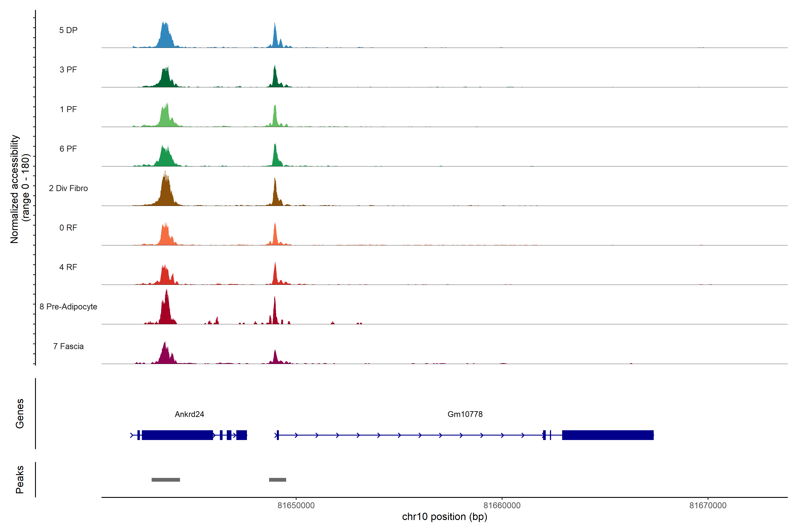
Task: Select the right gray peak bar
Action: point(278,480)
